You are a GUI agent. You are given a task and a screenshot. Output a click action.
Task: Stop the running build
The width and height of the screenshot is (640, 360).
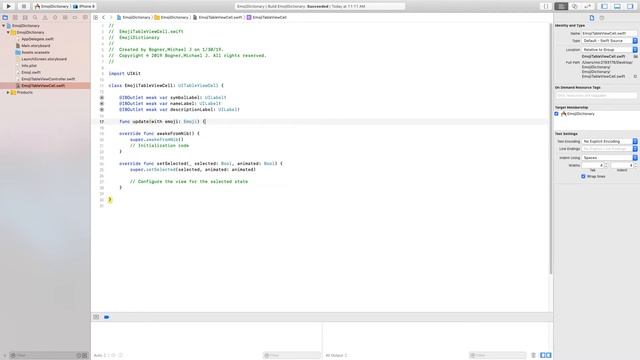point(24,6)
